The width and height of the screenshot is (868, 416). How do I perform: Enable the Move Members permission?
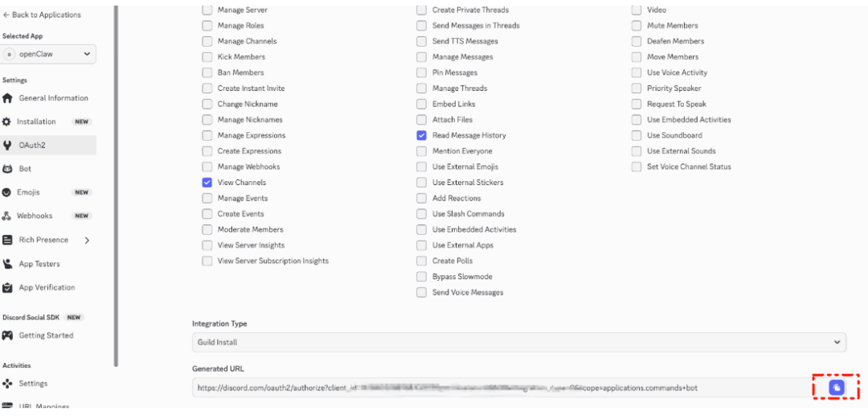(637, 57)
